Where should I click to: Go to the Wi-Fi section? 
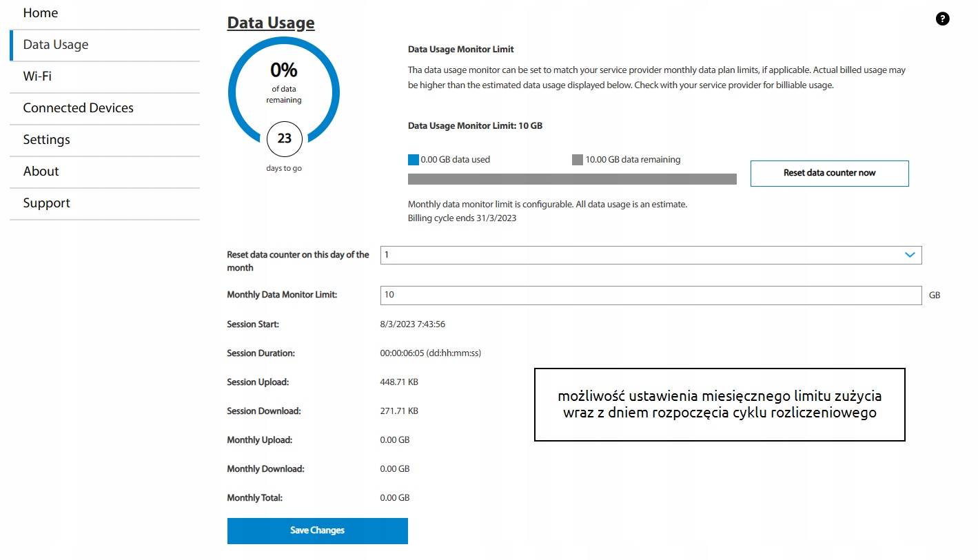pos(37,76)
